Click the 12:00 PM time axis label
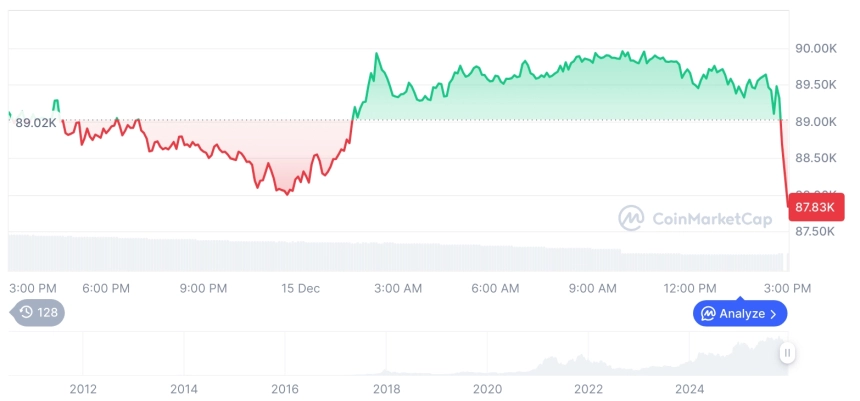 (x=691, y=288)
